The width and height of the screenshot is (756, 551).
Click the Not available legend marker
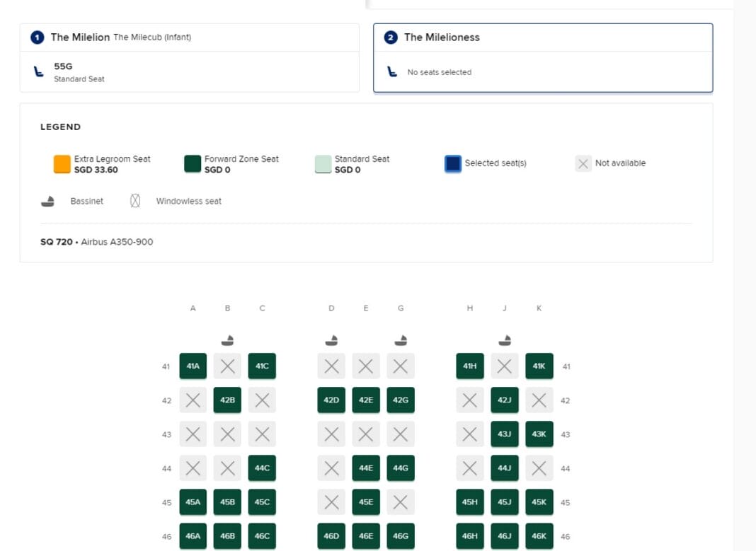point(583,163)
